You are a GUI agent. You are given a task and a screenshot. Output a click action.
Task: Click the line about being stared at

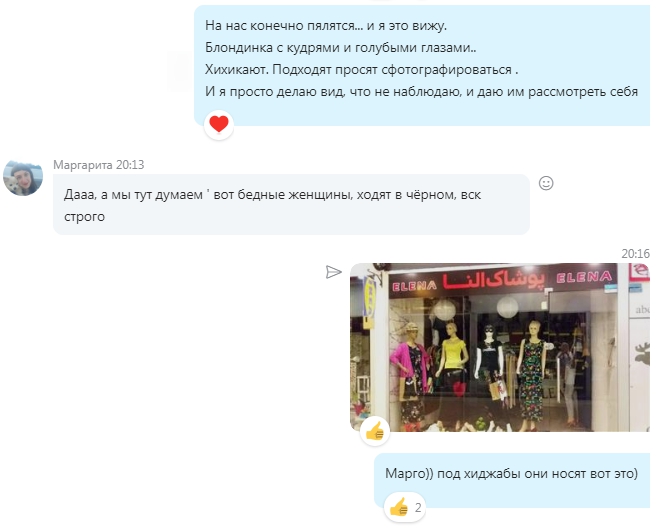326,26
